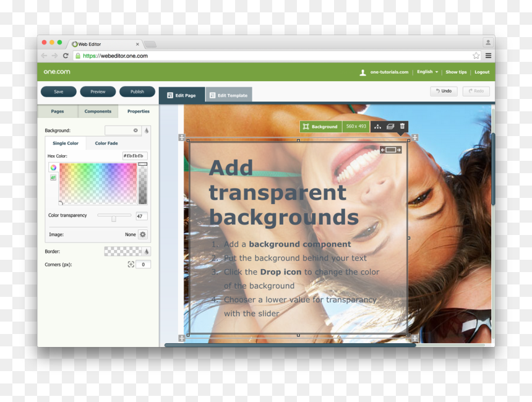532x402 pixels.
Task: Open the English language dropdown
Action: (427, 72)
